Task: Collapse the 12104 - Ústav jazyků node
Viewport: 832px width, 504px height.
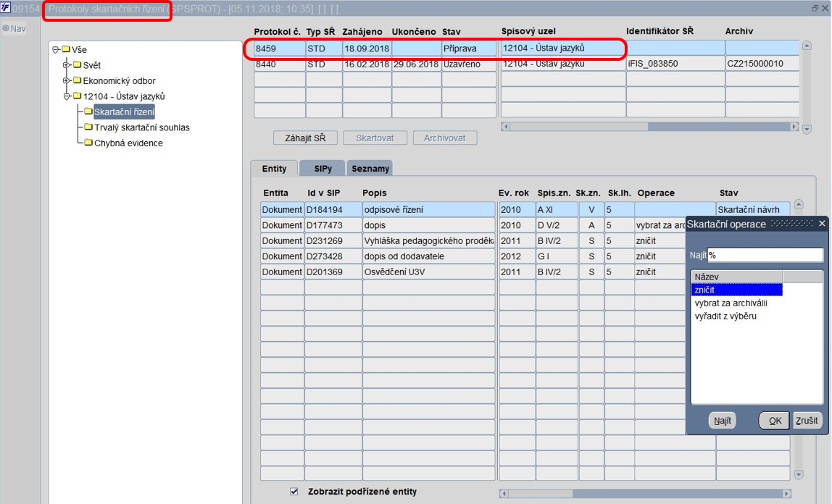Action: pyautogui.click(x=67, y=96)
